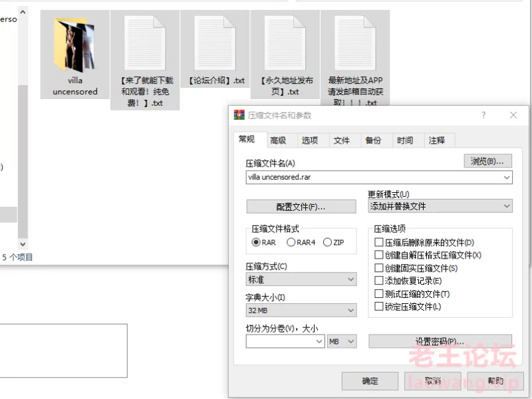Open the 更新模式 dropdown
This screenshot has height=399, width=532.
(440, 206)
